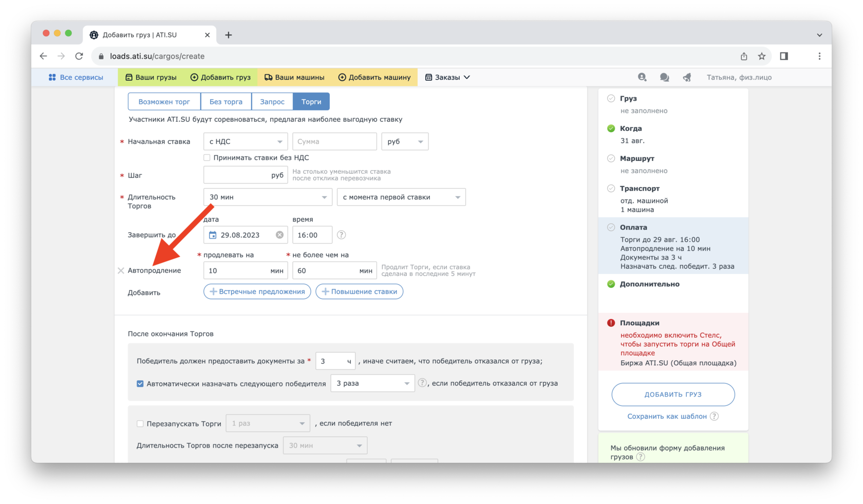Close the Добавить груз browser tab

207,35
